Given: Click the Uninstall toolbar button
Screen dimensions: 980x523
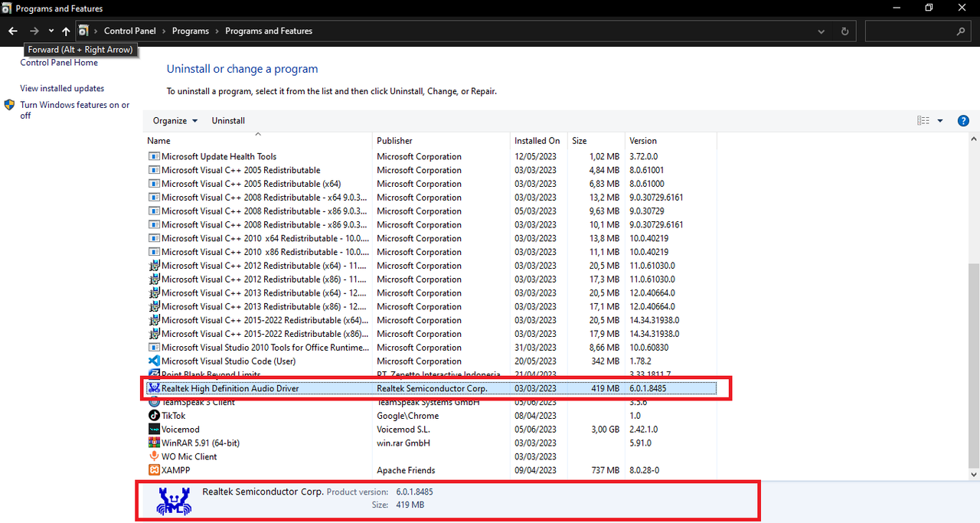Looking at the screenshot, I should point(228,121).
